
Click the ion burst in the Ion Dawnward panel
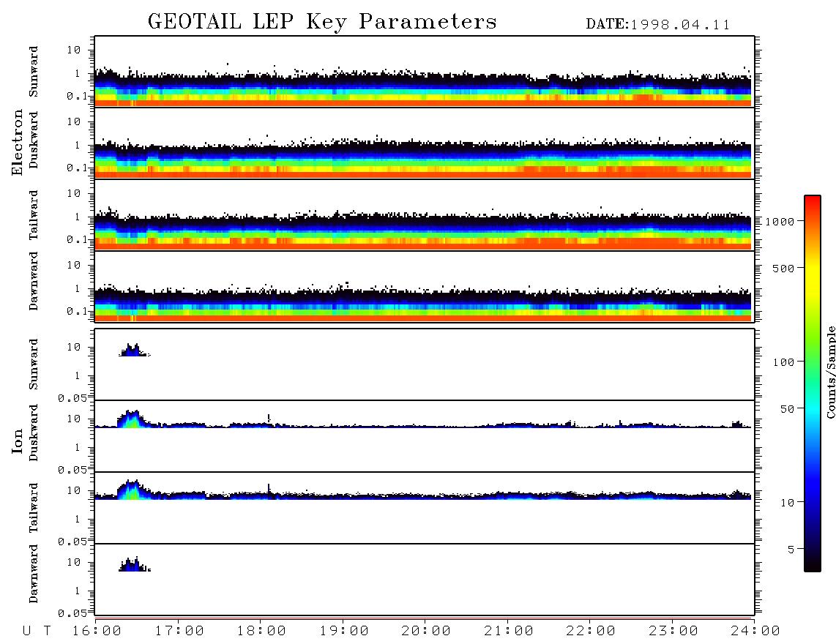pyautogui.click(x=133, y=564)
